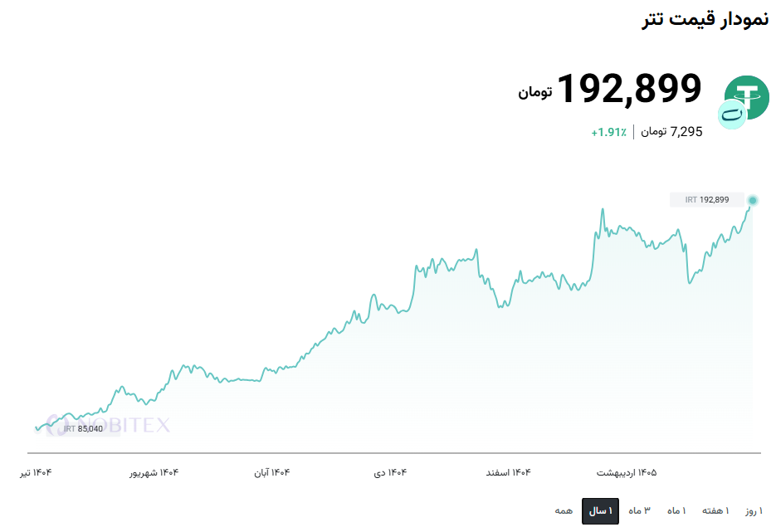Click the green Tether coin icon

tap(747, 97)
